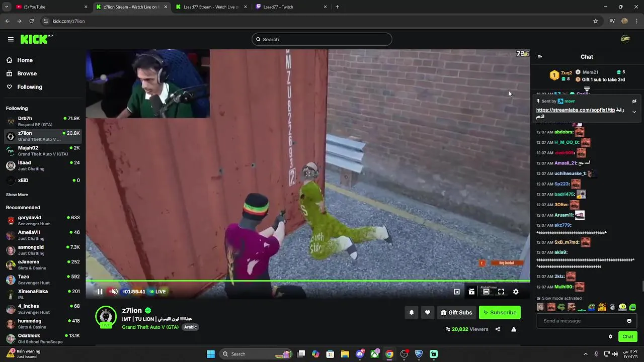
Task: Expand the pinned message chevron
Action: [634, 112]
